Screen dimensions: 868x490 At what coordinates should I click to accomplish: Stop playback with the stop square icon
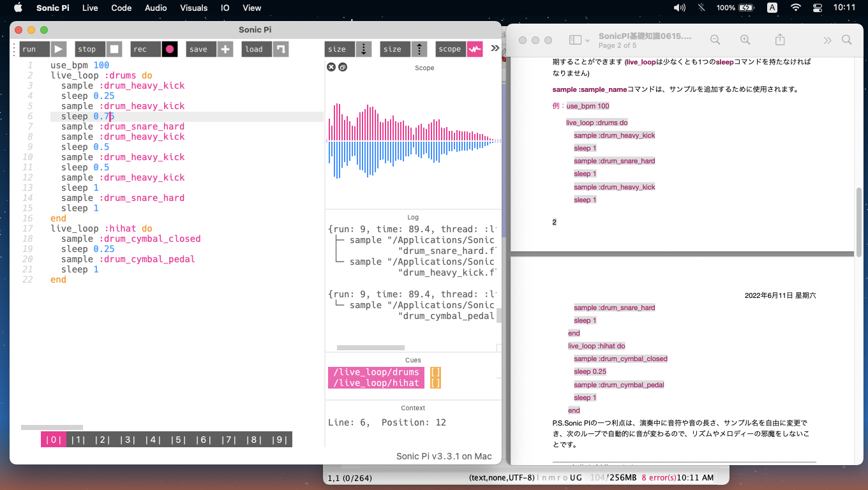[114, 49]
